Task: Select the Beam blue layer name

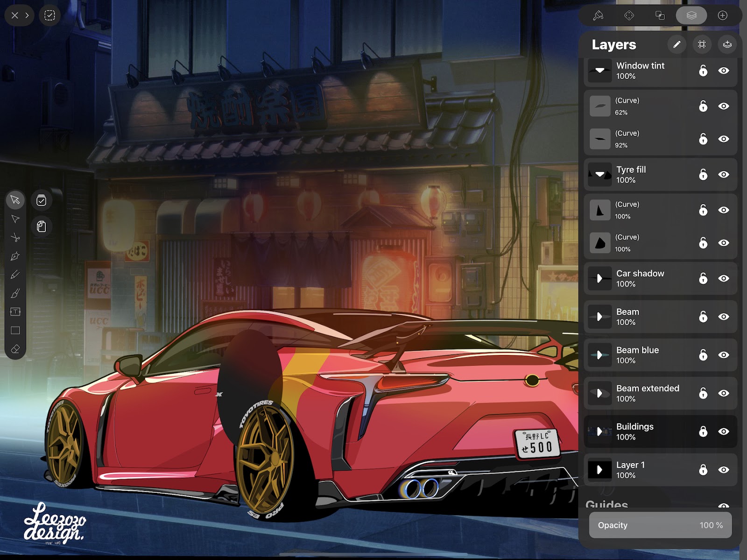Action: point(637,350)
